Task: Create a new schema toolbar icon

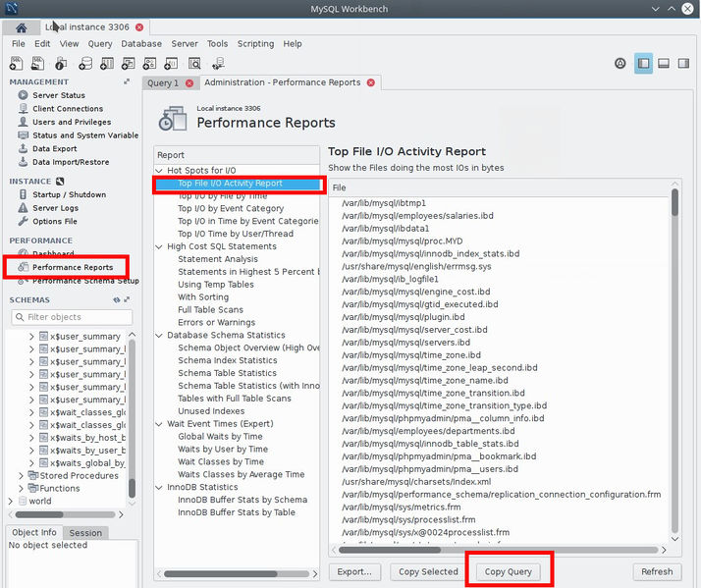Action: point(85,64)
